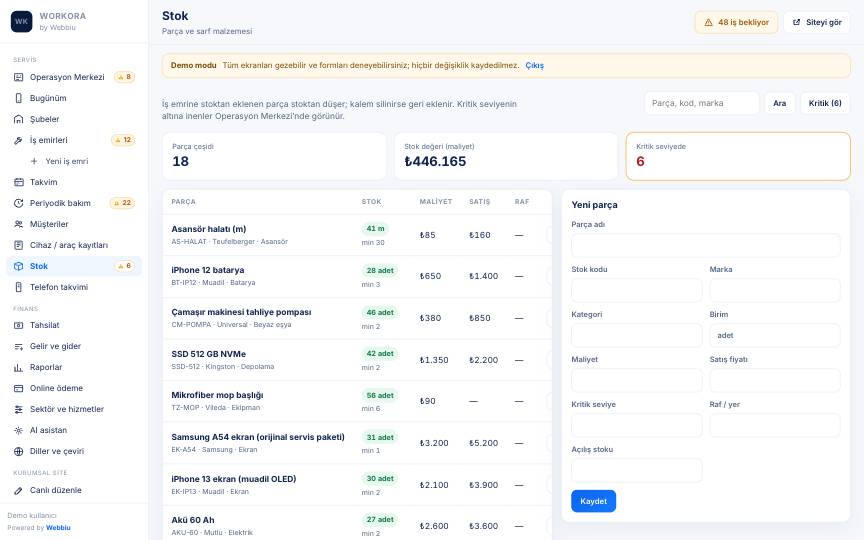The image size is (864, 540).
Task: Click the Parça, kod, marka search field
Action: tap(701, 103)
